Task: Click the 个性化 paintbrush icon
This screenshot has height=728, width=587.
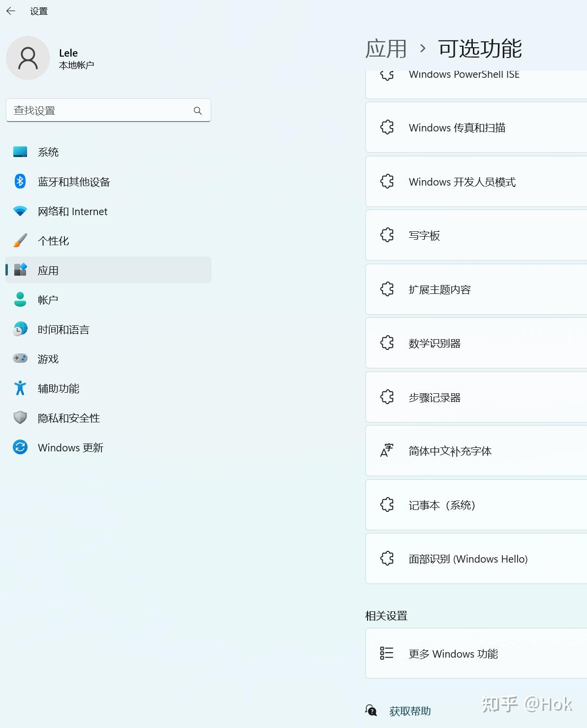Action: click(20, 240)
